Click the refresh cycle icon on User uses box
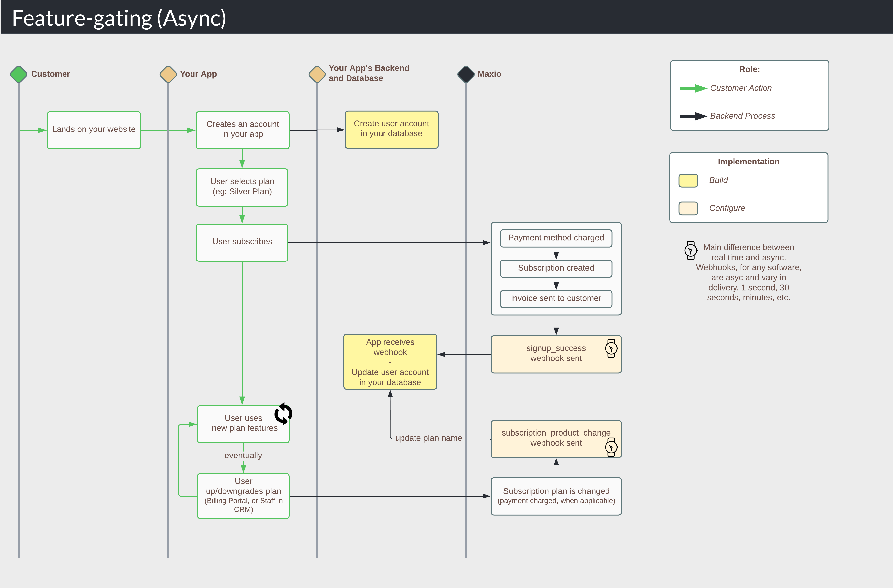 [283, 414]
